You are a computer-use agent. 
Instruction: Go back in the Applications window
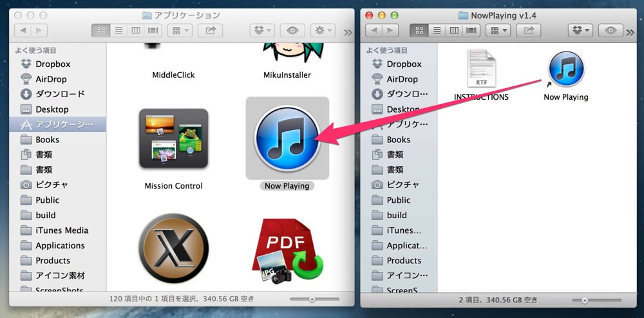(23, 30)
